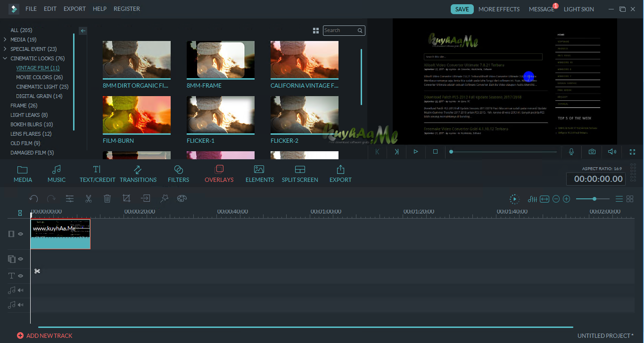Click the redo arrow icon

tap(51, 199)
